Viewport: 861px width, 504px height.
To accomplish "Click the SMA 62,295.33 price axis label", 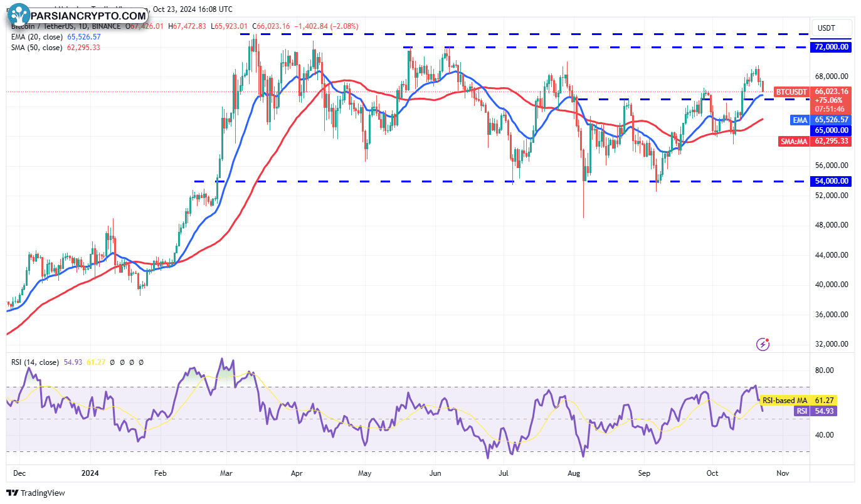I will pyautogui.click(x=831, y=142).
